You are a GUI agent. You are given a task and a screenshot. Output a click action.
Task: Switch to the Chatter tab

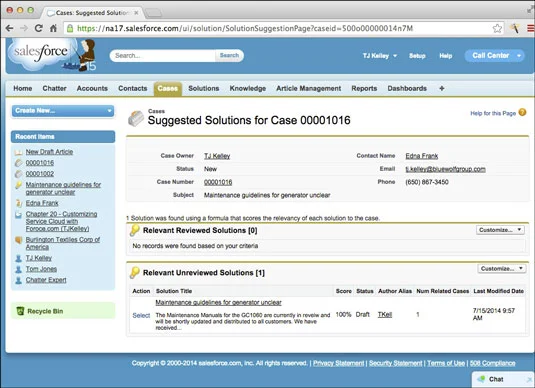pyautogui.click(x=54, y=88)
